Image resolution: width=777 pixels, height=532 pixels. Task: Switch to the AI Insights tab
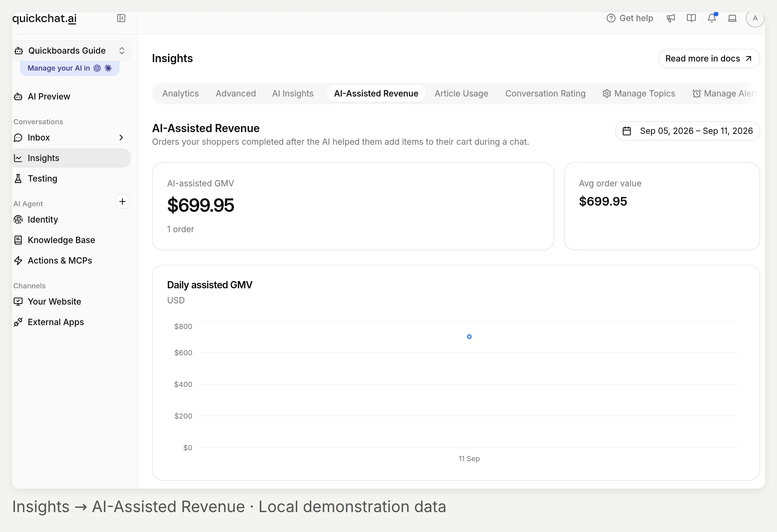[x=293, y=93]
